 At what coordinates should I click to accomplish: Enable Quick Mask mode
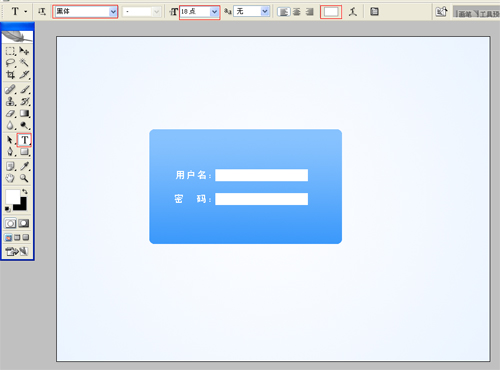click(x=24, y=223)
